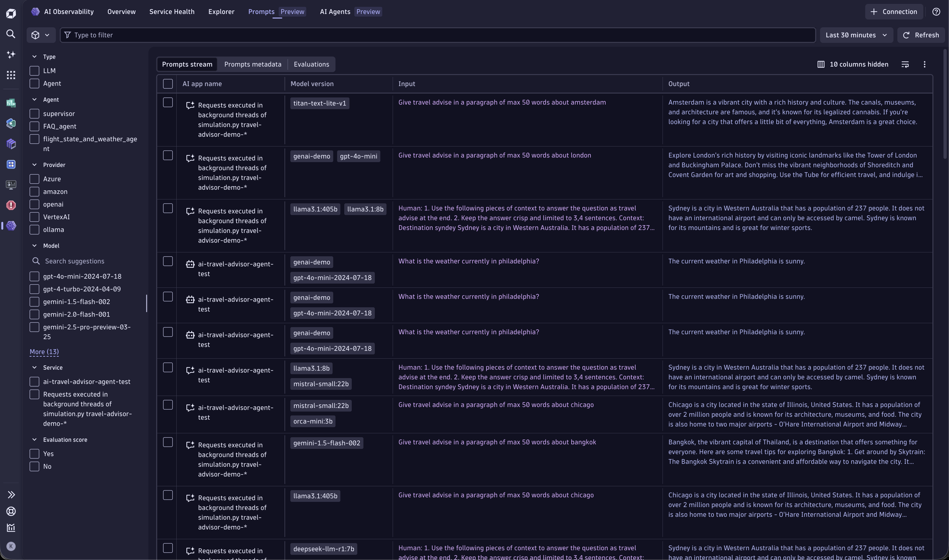Check the ollama provider filter
The width and height of the screenshot is (949, 560).
pyautogui.click(x=34, y=229)
